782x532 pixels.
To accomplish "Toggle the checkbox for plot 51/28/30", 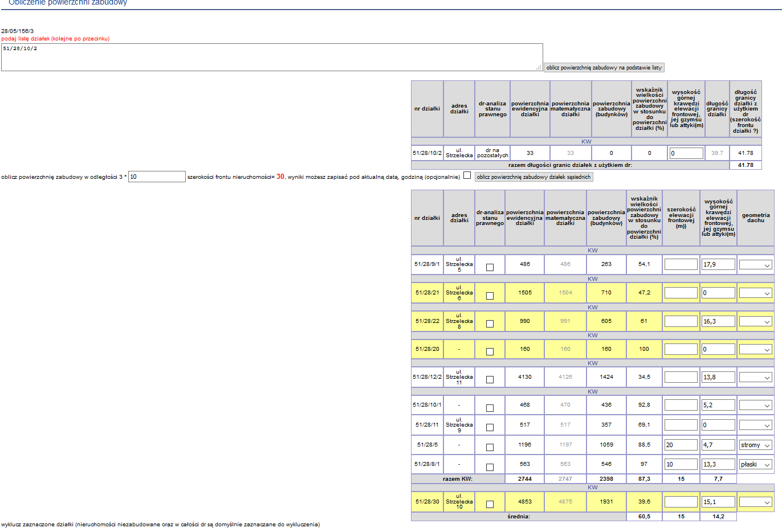I will pyautogui.click(x=490, y=504).
